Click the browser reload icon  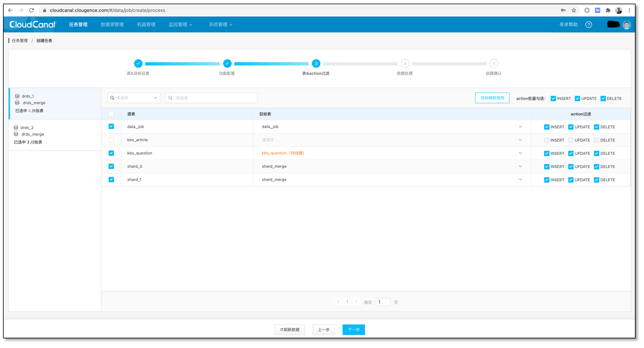pos(31,10)
